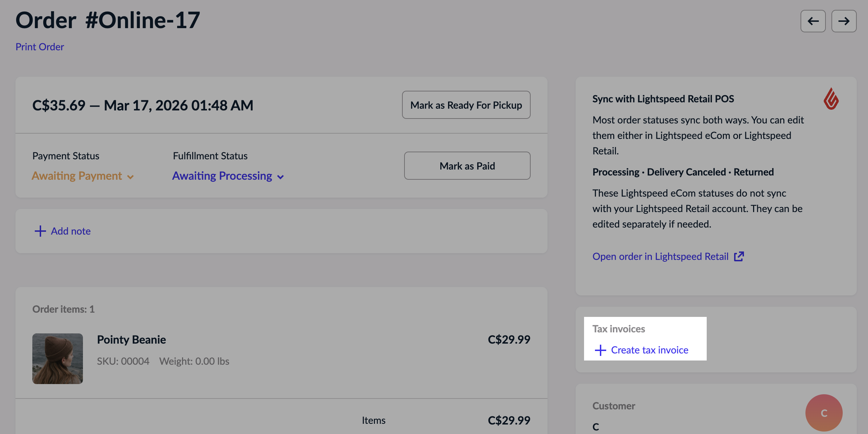This screenshot has width=868, height=434.
Task: Click the Order items: 1 label
Action: click(x=63, y=309)
